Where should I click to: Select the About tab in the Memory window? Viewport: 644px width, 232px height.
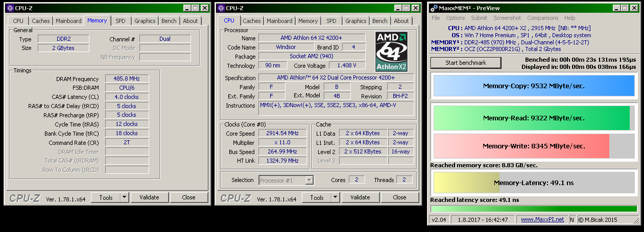[190, 21]
